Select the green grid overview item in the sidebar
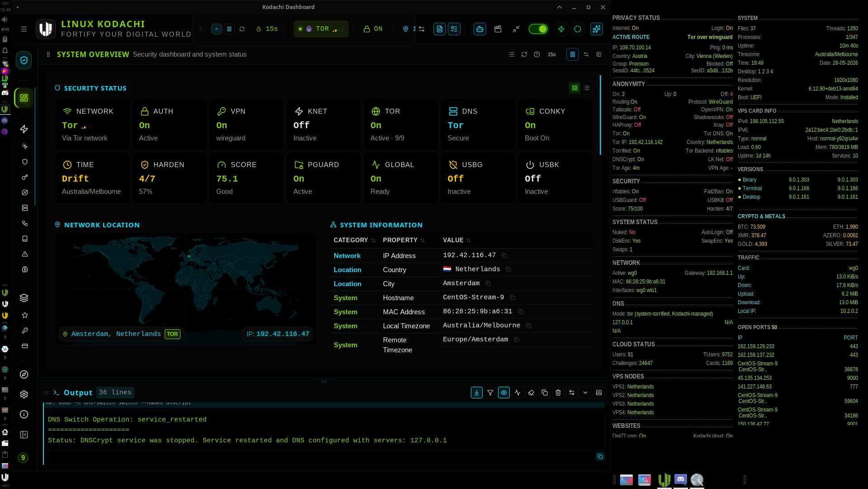This screenshot has width=868, height=489. click(24, 98)
